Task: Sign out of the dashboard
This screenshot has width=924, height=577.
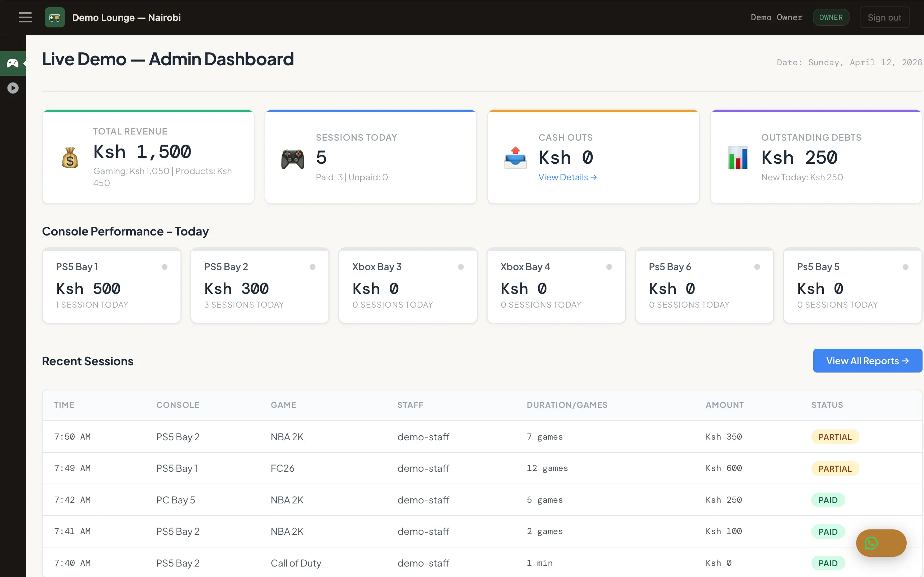Action: pos(884,17)
